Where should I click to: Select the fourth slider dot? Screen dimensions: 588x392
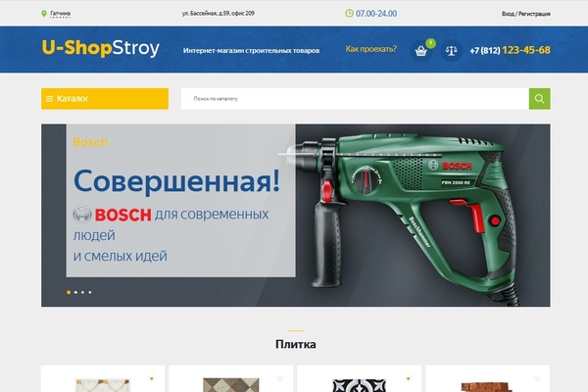pos(90,292)
